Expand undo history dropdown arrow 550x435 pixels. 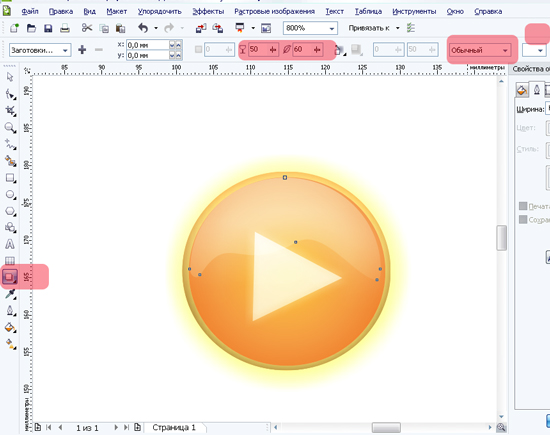point(156,28)
